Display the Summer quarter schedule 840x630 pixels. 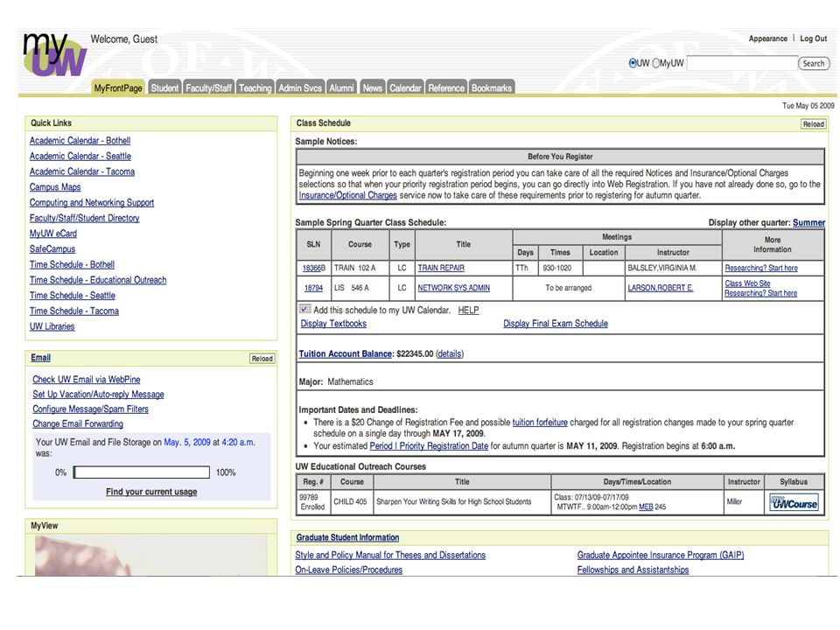[808, 223]
